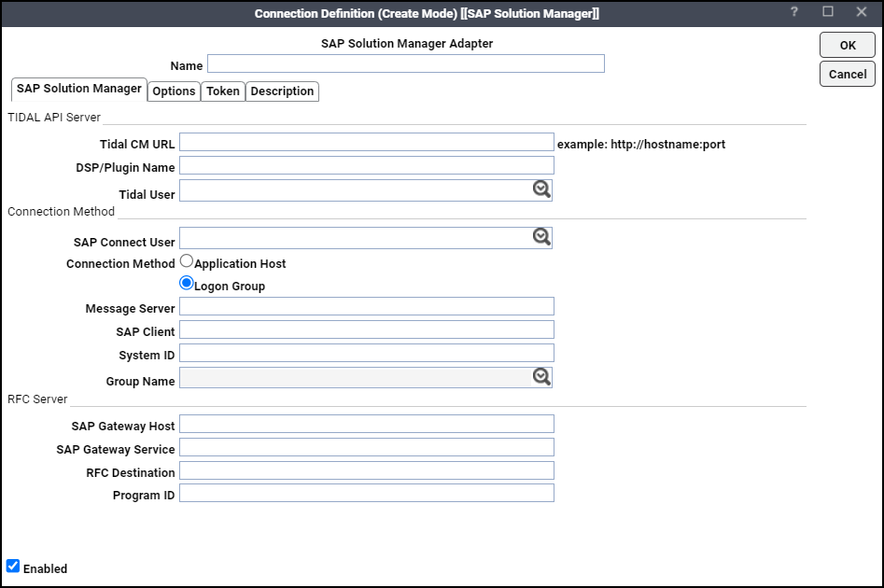This screenshot has height=588, width=884.
Task: Click the SAP Connect User combo box
Action: coord(365,238)
